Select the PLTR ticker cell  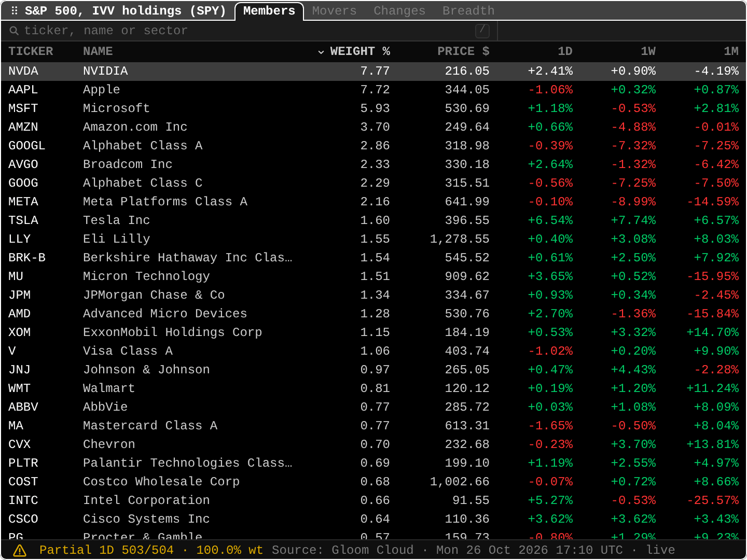click(x=23, y=463)
